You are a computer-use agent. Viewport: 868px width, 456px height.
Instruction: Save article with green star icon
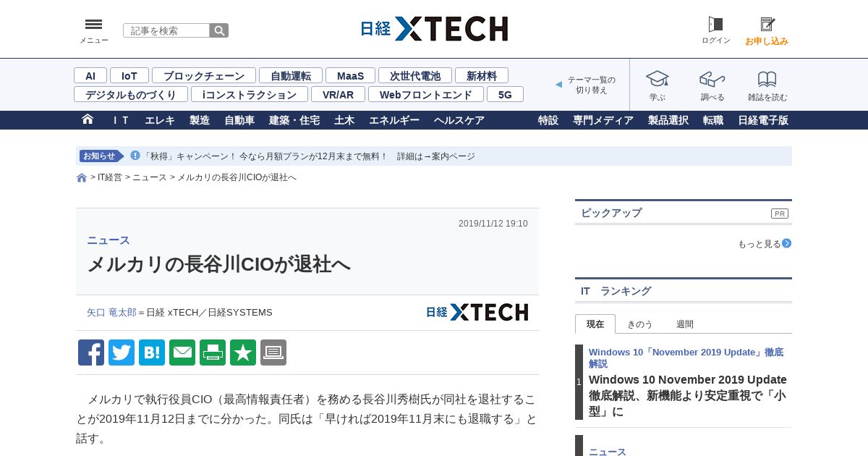(x=243, y=352)
